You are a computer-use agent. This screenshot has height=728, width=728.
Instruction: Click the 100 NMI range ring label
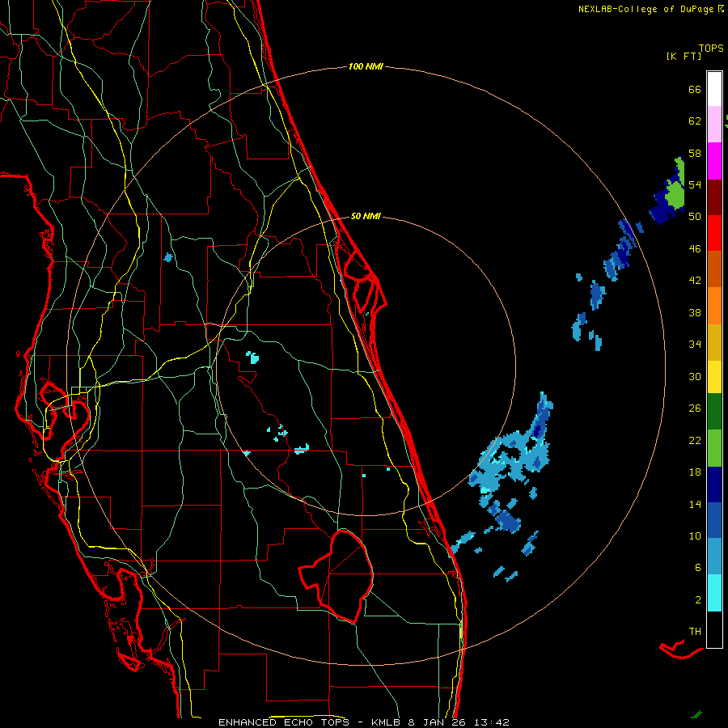pyautogui.click(x=366, y=67)
